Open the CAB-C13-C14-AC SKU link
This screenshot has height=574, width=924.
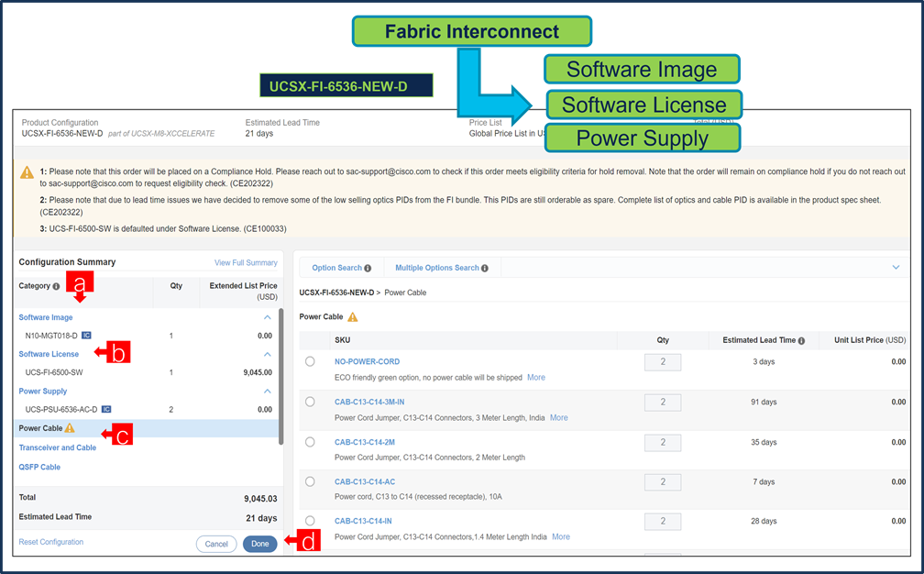point(365,482)
